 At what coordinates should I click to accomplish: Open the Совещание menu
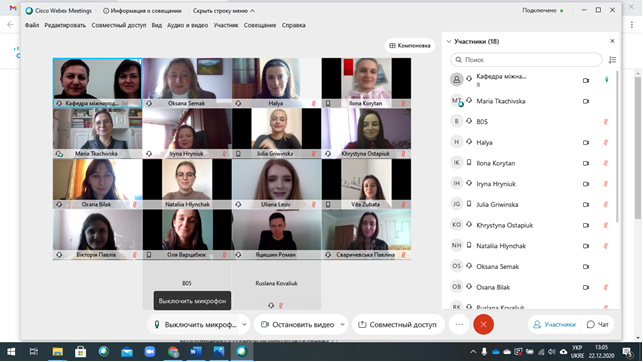(x=260, y=25)
